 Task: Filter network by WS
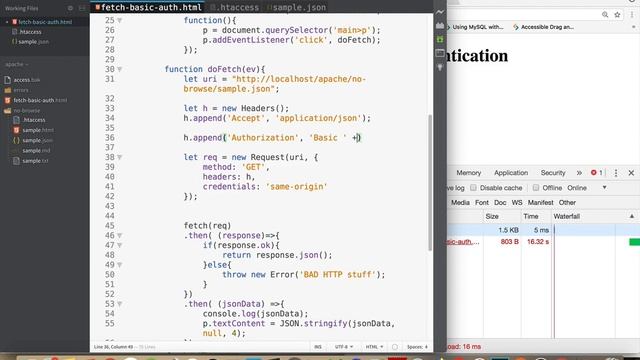[517, 202]
